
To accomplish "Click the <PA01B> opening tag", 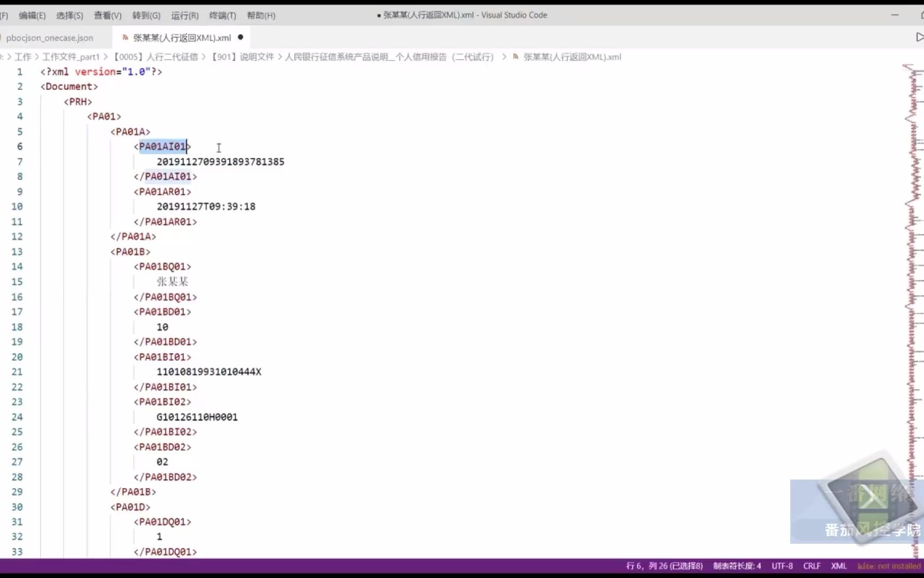I will coord(130,252).
